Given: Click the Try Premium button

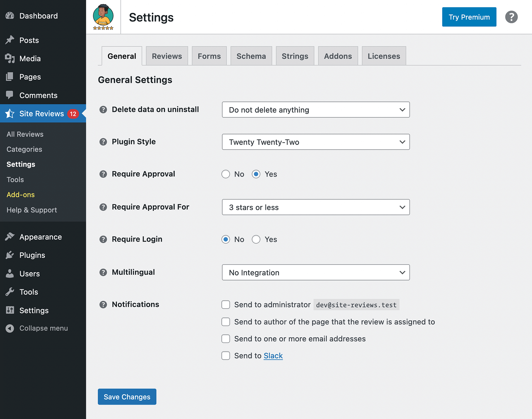Looking at the screenshot, I should pyautogui.click(x=469, y=17).
